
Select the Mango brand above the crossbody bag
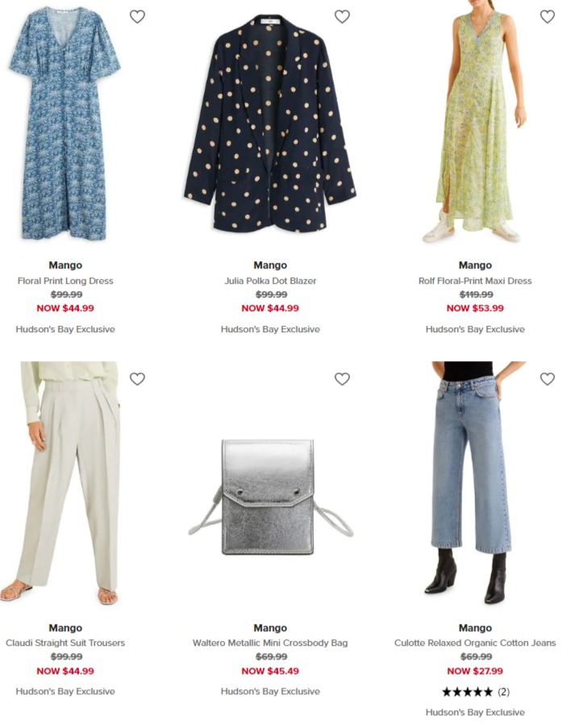point(270,628)
